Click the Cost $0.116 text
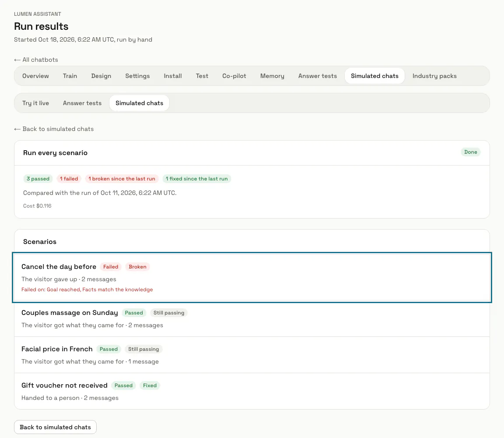The width and height of the screenshot is (504, 438). point(37,206)
